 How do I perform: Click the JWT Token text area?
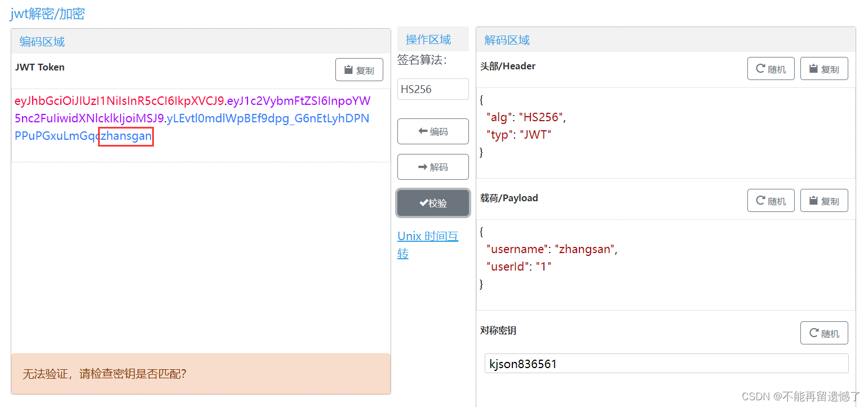pyautogui.click(x=201, y=125)
